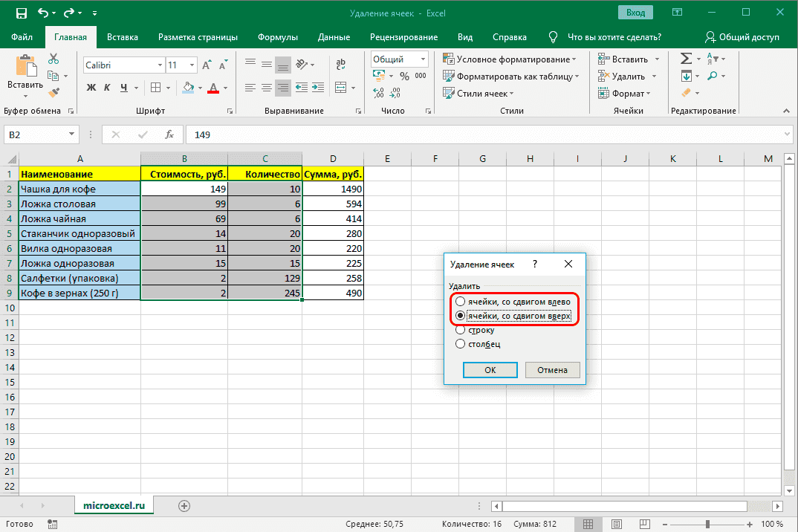This screenshot has height=532, width=798.
Task: Open the Calibri font name dropdown
Action: (158, 65)
